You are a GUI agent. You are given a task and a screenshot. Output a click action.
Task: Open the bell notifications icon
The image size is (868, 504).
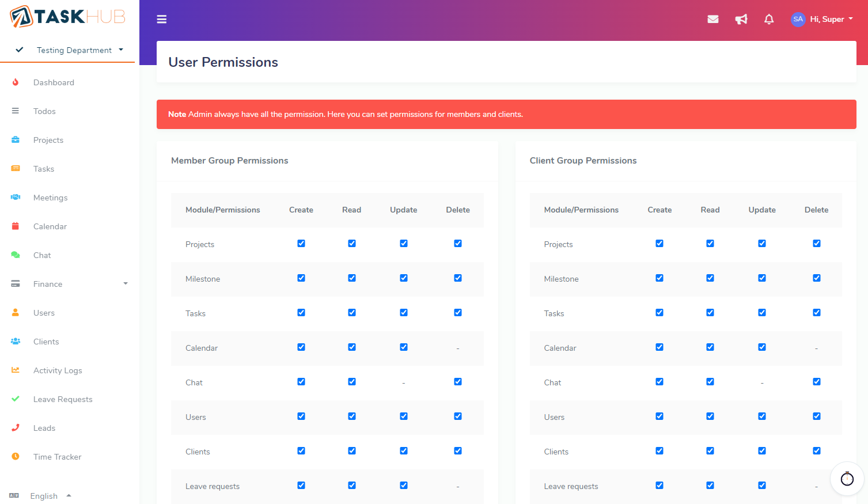pos(769,20)
